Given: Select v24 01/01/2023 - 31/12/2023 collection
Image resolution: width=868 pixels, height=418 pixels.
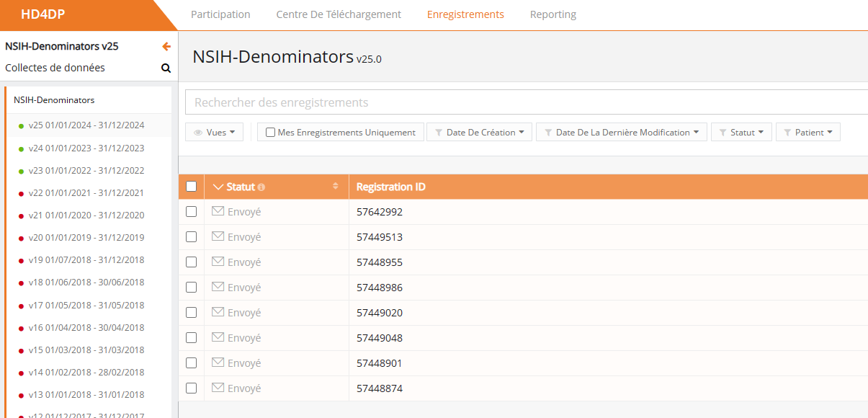Looking at the screenshot, I should (x=86, y=148).
